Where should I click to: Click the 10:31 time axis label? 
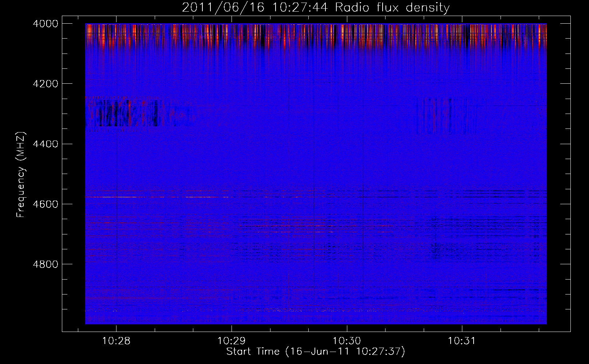(462, 341)
